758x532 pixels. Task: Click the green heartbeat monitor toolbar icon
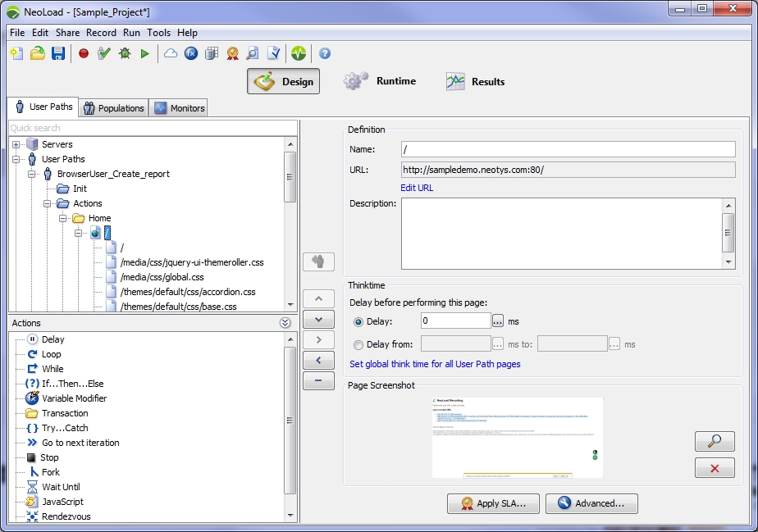tap(298, 53)
